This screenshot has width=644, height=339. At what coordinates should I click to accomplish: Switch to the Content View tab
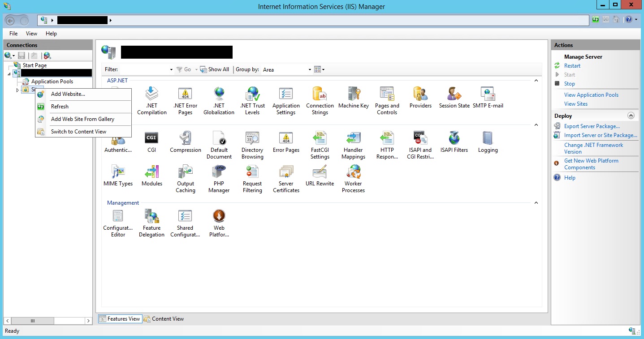[164, 319]
